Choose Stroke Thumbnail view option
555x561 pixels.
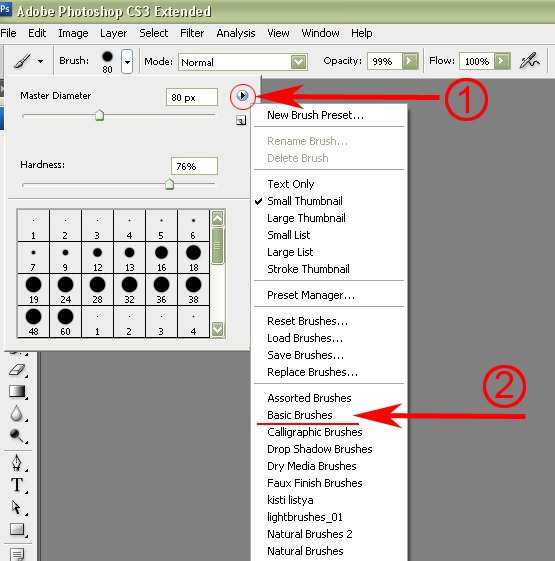click(308, 269)
